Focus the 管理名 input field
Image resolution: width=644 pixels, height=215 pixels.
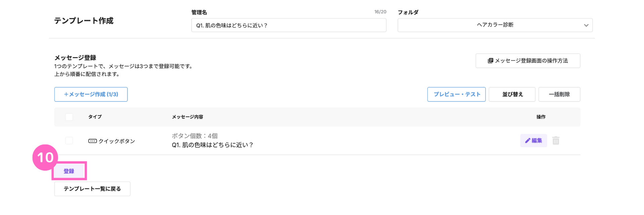click(x=289, y=25)
